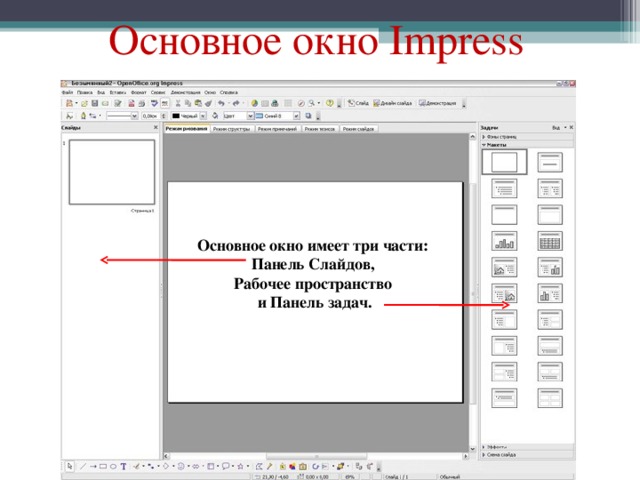Collapse the Макеты section
Screen dimensions: 640x480
(x=527, y=145)
